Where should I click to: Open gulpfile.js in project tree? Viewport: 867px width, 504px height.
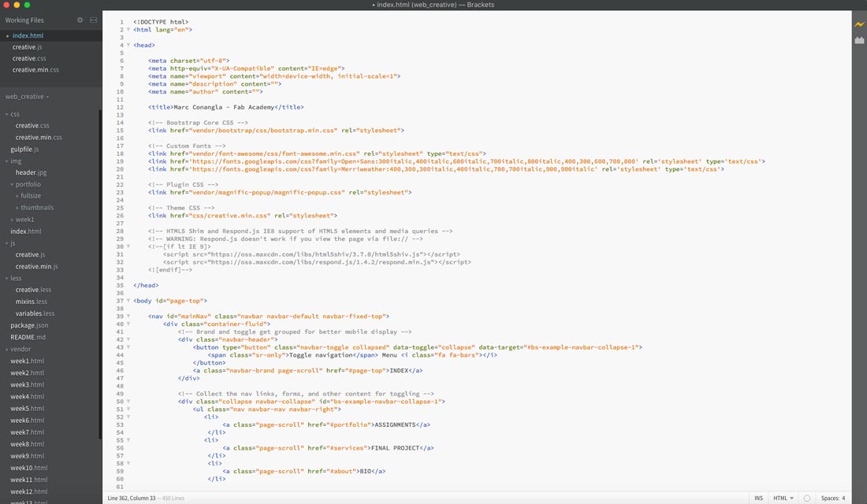point(24,149)
